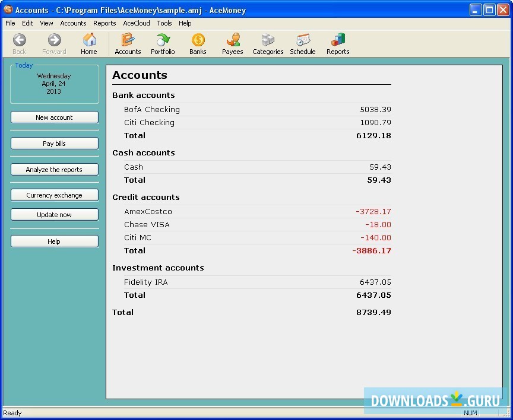Image resolution: width=513 pixels, height=420 pixels.
Task: Click the Investment accounts section heading
Action: click(158, 268)
